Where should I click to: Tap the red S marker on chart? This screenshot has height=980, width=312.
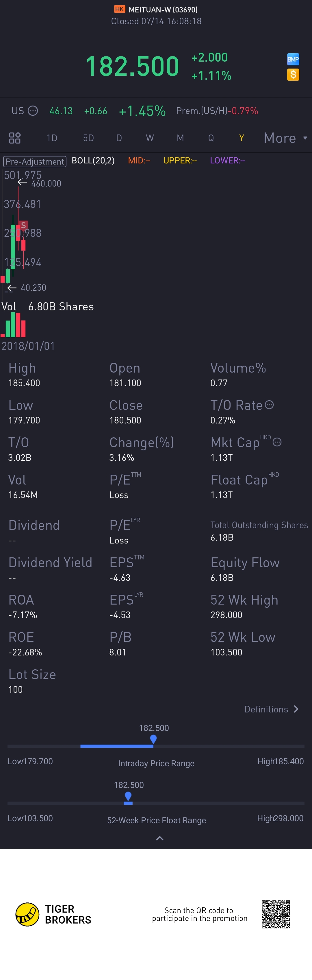(x=23, y=225)
